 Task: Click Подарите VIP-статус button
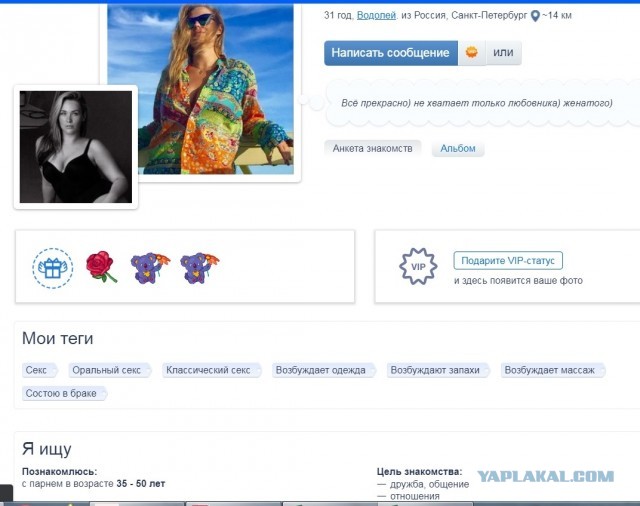(508, 260)
